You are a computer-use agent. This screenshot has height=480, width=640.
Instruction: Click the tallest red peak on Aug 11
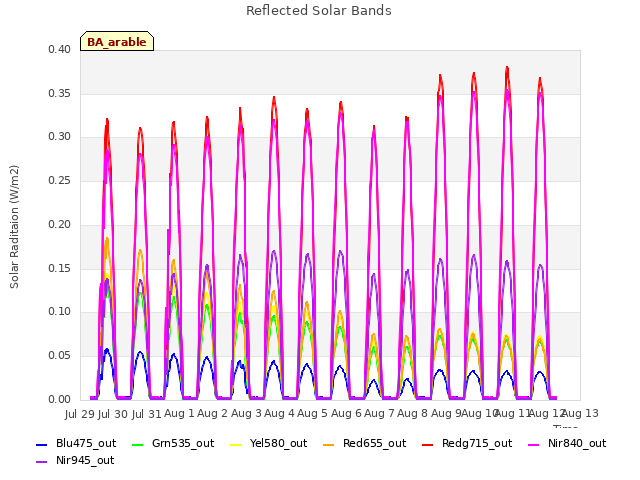pos(507,67)
